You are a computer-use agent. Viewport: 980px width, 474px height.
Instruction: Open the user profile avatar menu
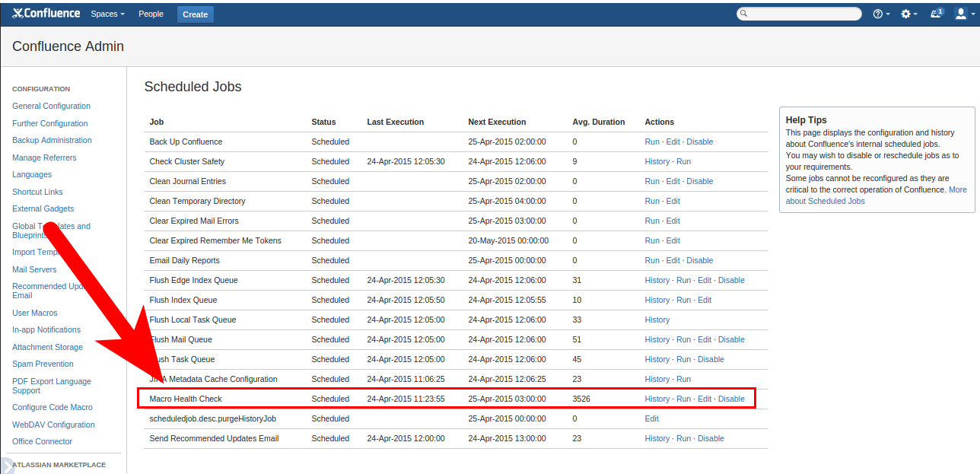click(963, 14)
